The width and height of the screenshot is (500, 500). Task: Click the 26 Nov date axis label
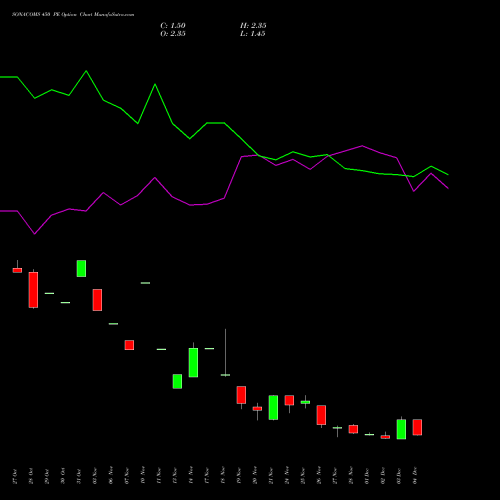point(319,476)
